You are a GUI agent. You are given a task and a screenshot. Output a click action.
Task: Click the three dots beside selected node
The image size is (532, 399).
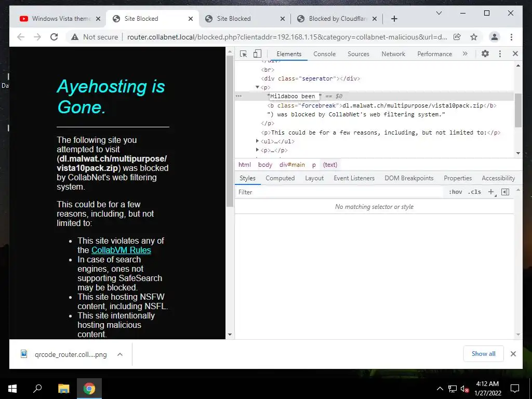tap(238, 96)
